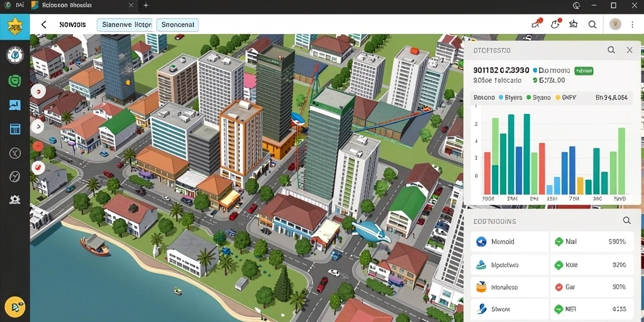Select the S90% value in Nal row

click(x=617, y=242)
